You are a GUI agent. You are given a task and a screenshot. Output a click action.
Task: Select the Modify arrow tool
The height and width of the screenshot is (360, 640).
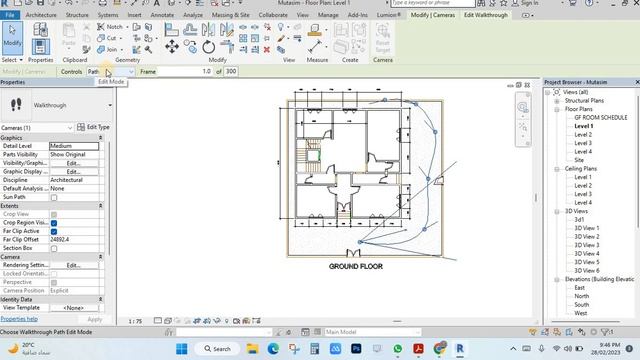(12, 38)
